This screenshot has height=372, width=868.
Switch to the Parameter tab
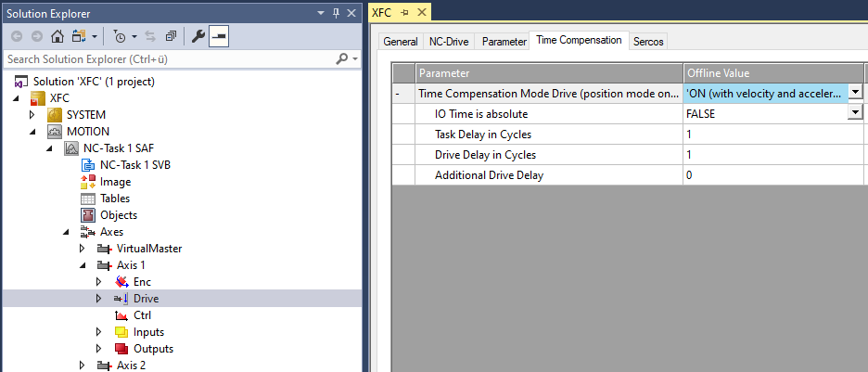pos(504,42)
